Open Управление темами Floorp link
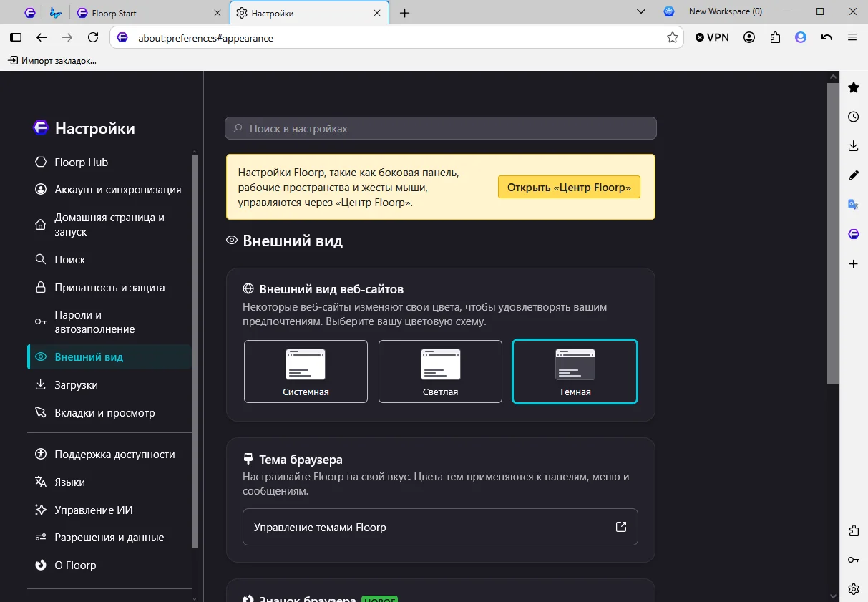 pos(440,527)
